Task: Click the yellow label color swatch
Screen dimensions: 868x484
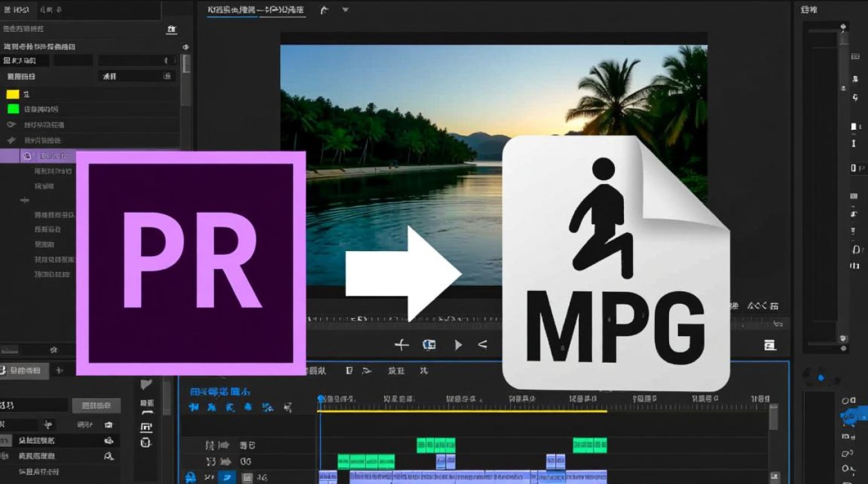Action: tap(13, 94)
